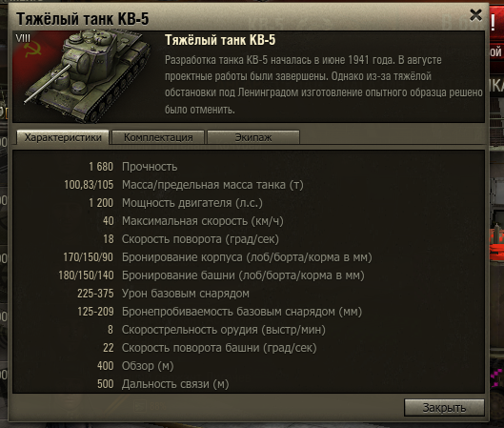Open the Экипаж tab
504x428 pixels.
253,137
